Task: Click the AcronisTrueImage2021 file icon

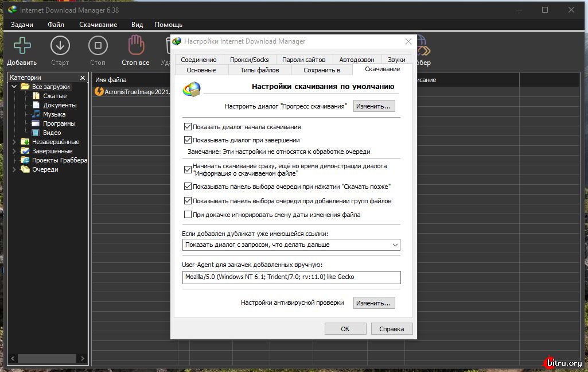Action: [x=99, y=92]
